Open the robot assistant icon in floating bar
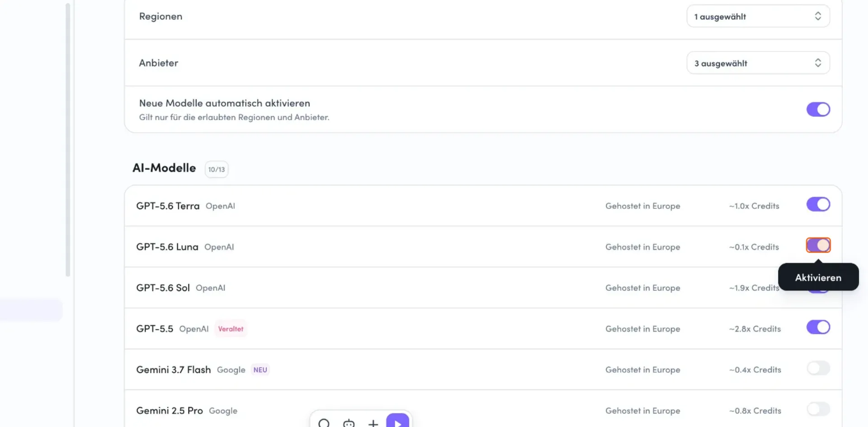 point(349,423)
